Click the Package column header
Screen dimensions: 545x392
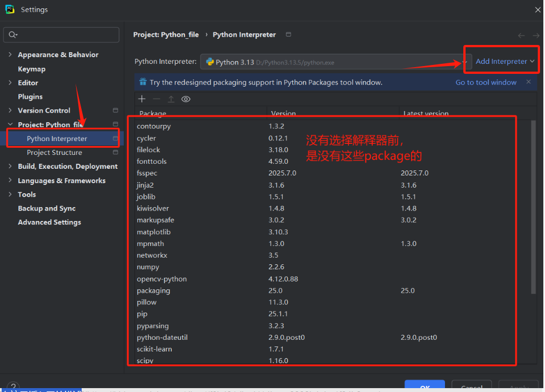[201, 113]
